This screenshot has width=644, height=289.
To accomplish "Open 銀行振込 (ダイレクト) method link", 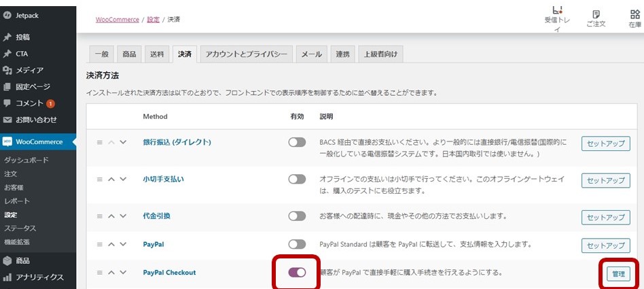I will point(177,142).
